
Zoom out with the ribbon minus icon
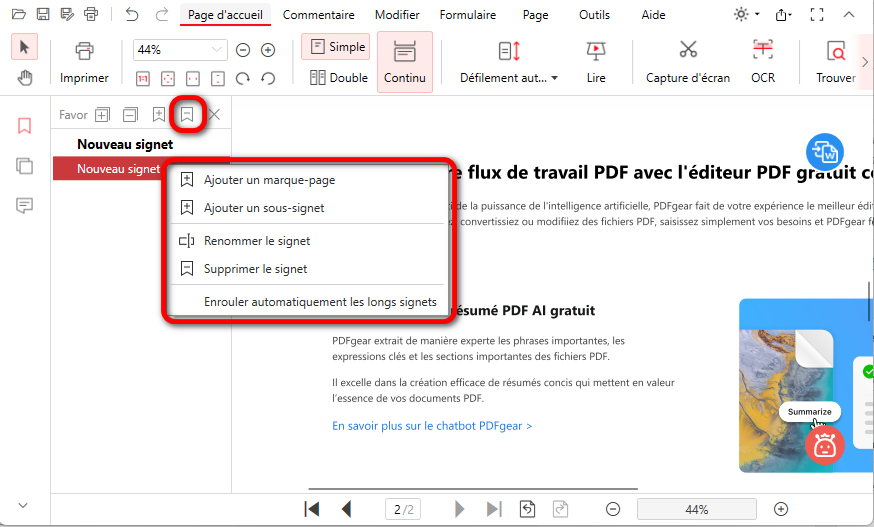[x=243, y=50]
